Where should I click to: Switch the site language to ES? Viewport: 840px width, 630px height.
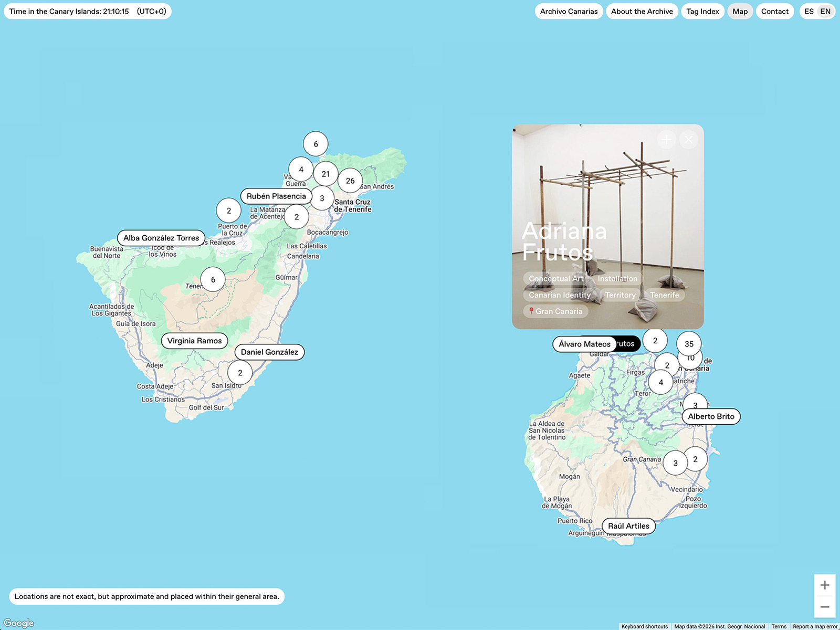pos(809,11)
